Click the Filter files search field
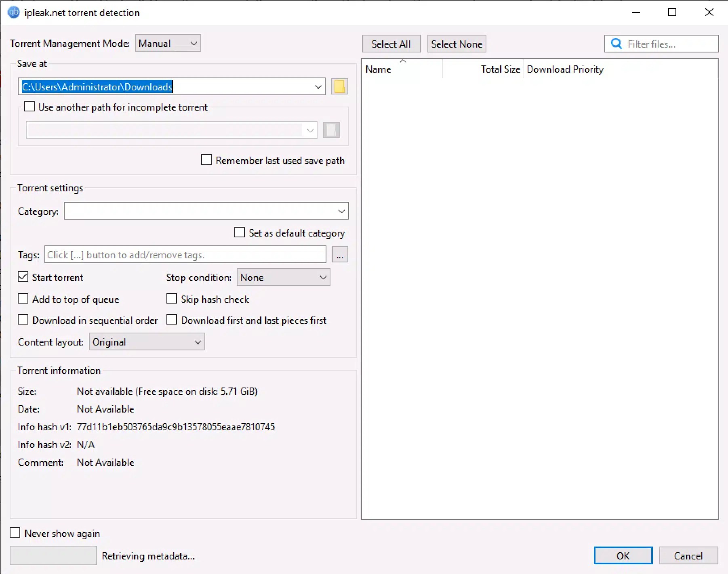 (x=667, y=44)
